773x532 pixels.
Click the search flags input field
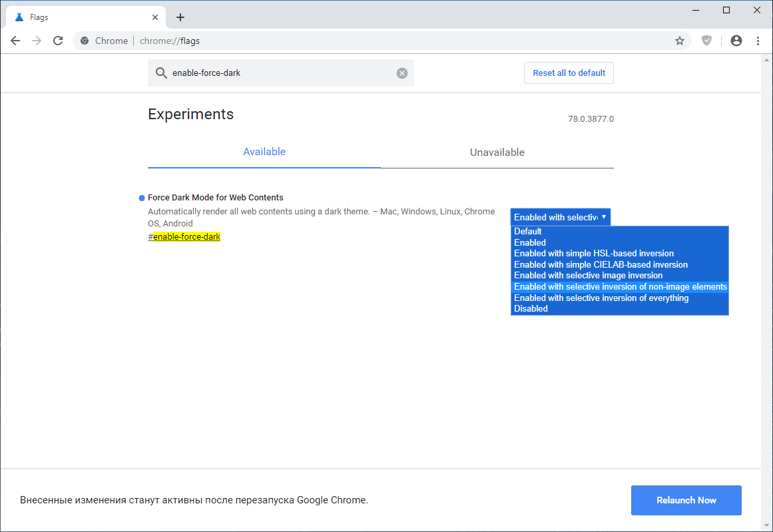click(x=280, y=73)
